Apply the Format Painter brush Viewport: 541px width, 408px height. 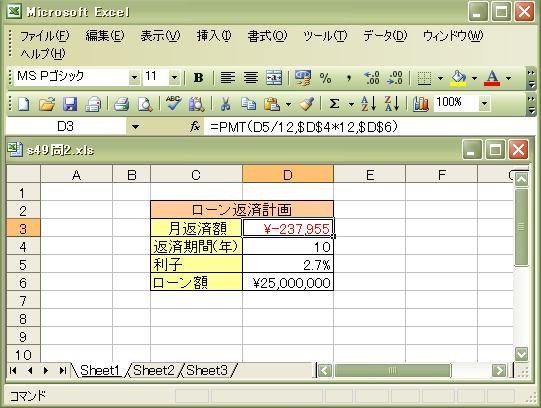(x=306, y=104)
